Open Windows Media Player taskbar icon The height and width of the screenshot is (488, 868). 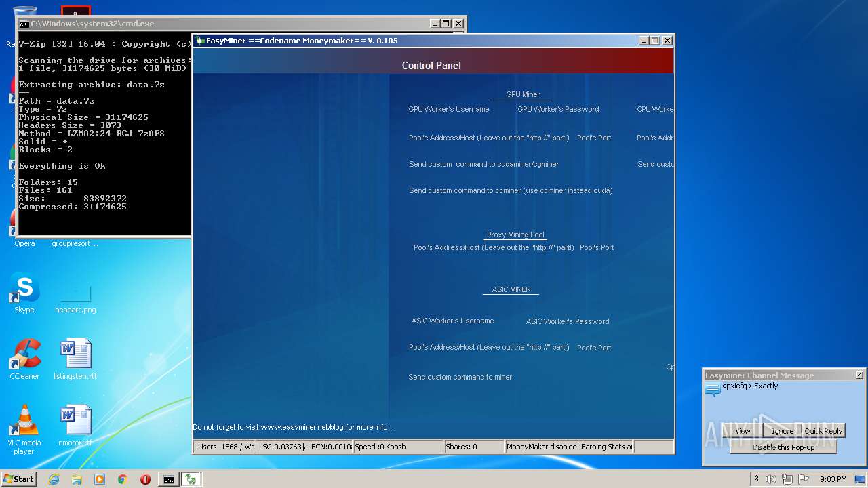pos(100,479)
